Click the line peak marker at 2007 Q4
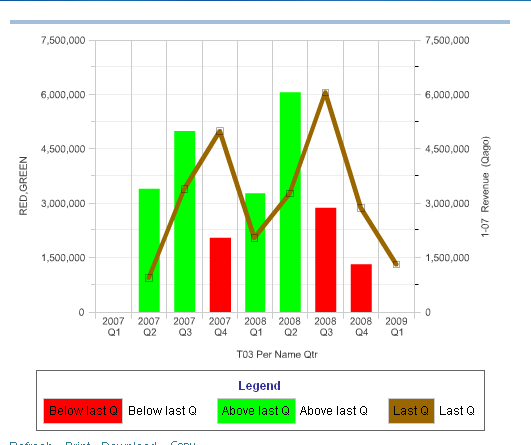531x445 pixels. click(220, 131)
